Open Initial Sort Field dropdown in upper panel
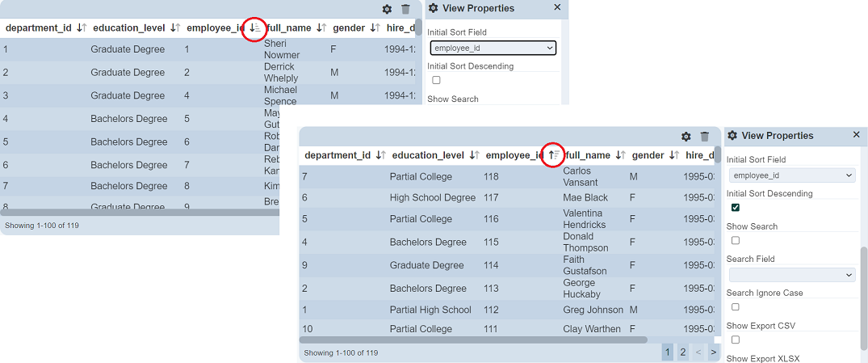Screen dimensions: 868x363 pyautogui.click(x=493, y=49)
